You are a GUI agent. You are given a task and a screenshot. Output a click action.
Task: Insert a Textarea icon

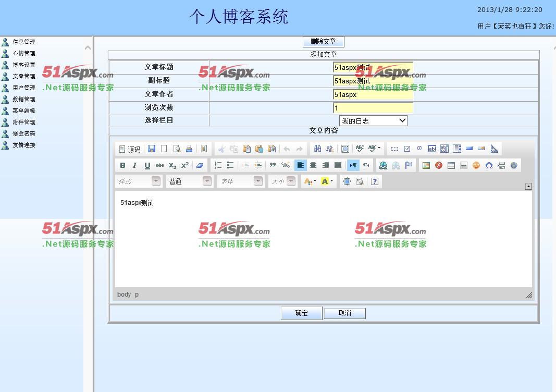click(444, 149)
